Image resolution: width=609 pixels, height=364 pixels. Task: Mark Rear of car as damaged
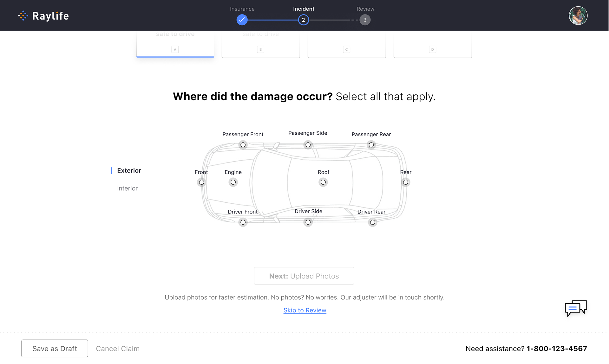coord(406,182)
